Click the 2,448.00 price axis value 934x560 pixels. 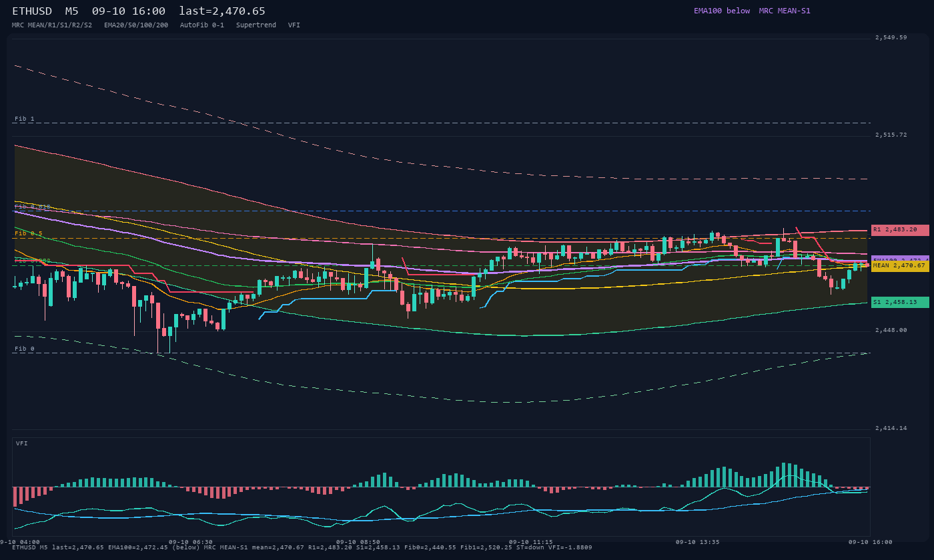(891, 330)
